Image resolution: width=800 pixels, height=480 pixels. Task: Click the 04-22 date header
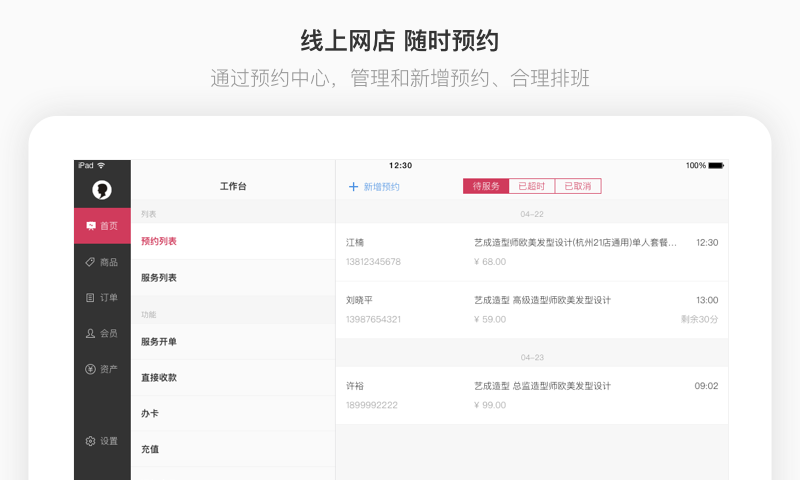[x=532, y=214]
